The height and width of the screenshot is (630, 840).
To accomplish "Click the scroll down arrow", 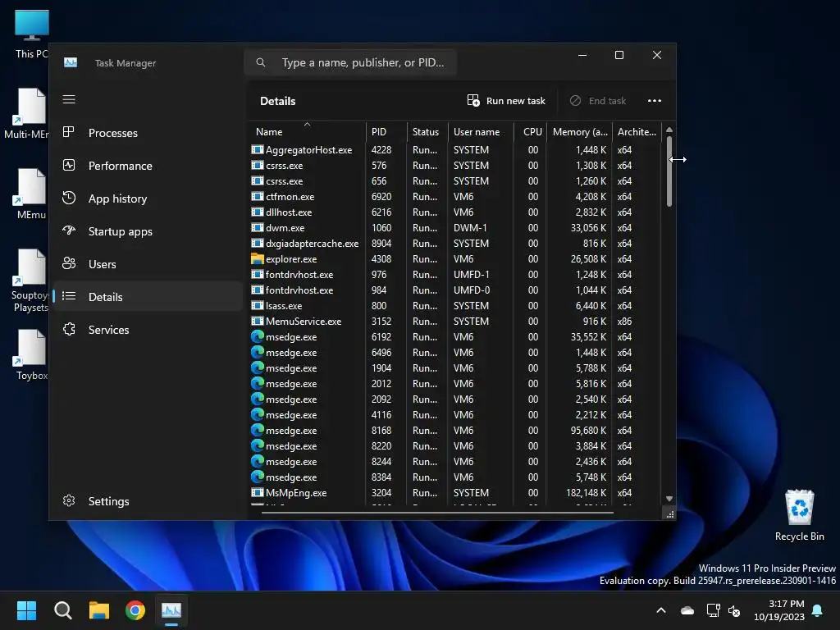I will coord(669,499).
